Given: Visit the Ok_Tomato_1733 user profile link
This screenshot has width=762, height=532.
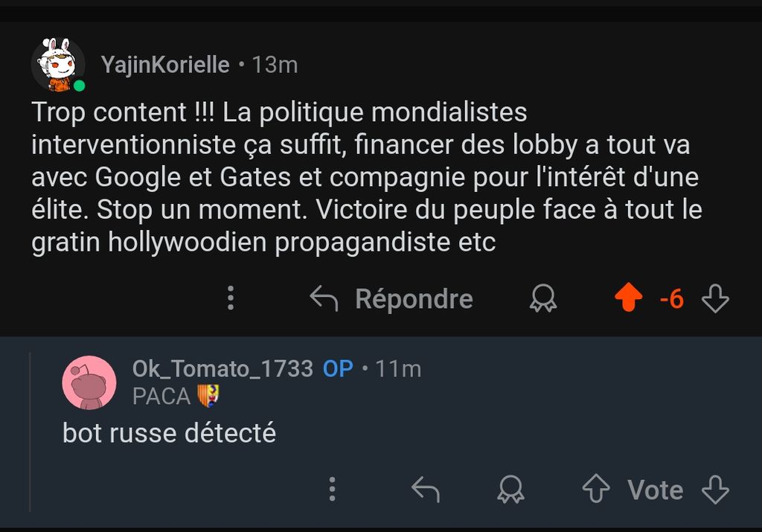Looking at the screenshot, I should (x=222, y=368).
